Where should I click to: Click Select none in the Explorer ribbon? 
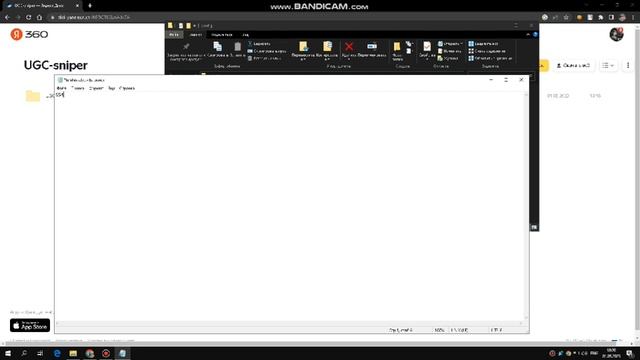tap(487, 51)
